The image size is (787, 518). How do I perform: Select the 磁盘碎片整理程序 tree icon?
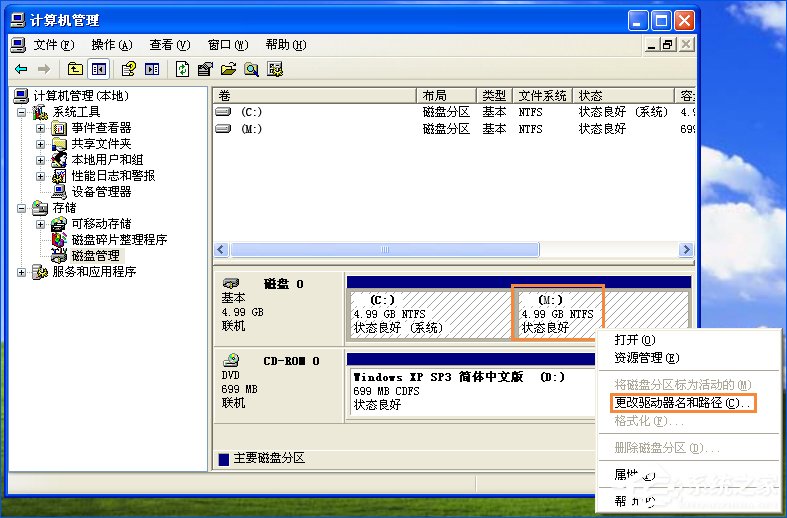click(59, 239)
